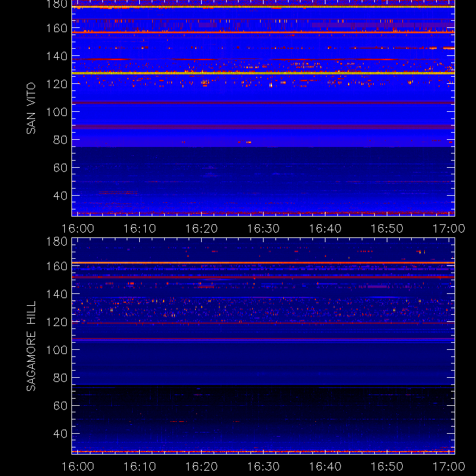The height and width of the screenshot is (476, 476).
Task: Pick the 16:50 time label below SAN VITO plot
Action: 387,228
